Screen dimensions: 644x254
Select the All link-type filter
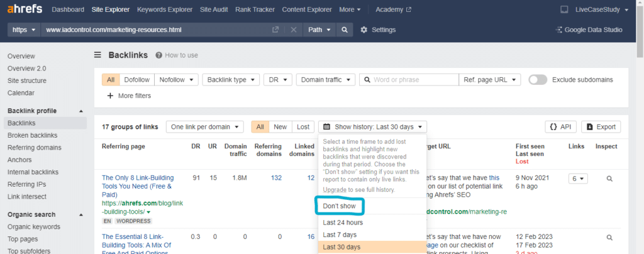coord(111,80)
